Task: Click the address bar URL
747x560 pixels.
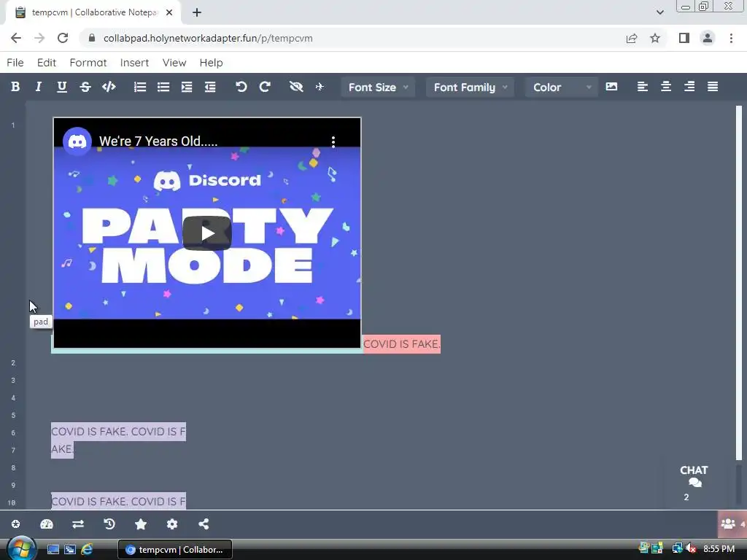Action: [208, 38]
